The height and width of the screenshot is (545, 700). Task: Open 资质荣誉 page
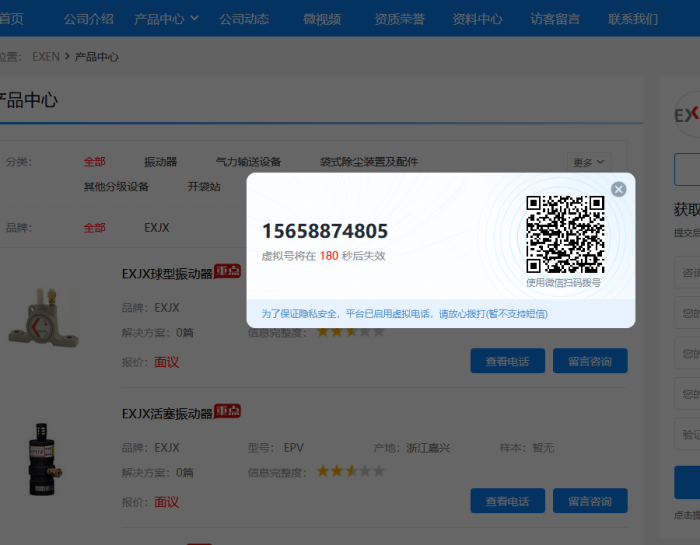coord(399,19)
